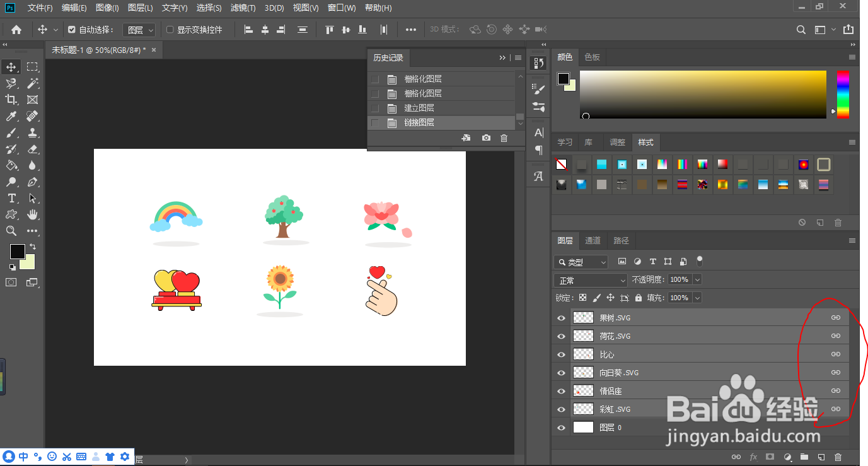Delete layer trash icon in Layers panel
This screenshot has width=868, height=466.
coord(838,457)
